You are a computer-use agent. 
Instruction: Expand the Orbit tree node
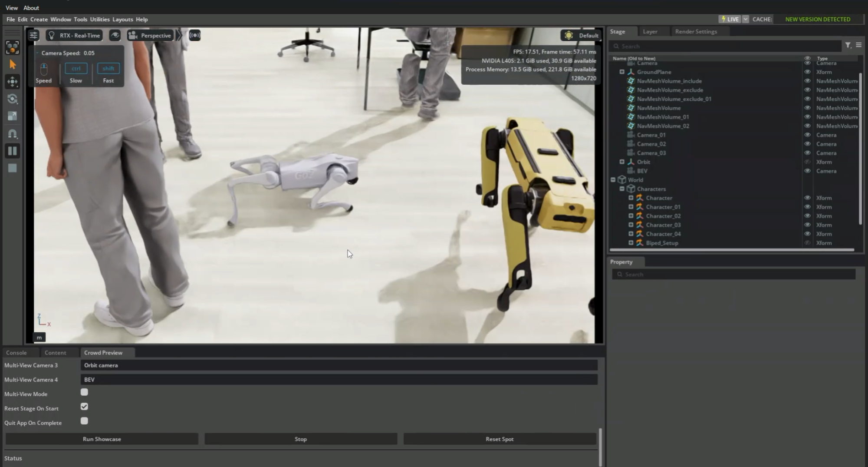(622, 162)
